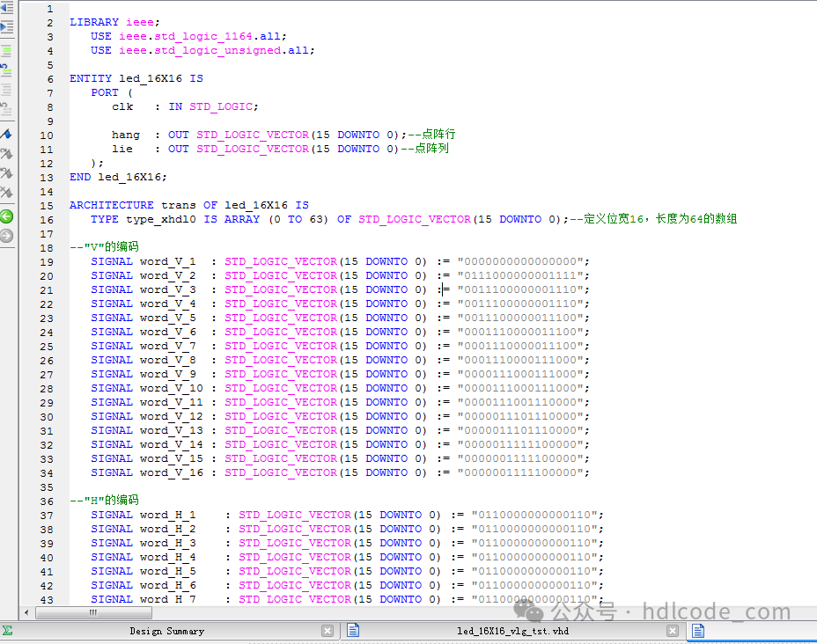Go to next bookmark flag icon
Screen dimensions: 817x644
pyautogui.click(x=6, y=154)
